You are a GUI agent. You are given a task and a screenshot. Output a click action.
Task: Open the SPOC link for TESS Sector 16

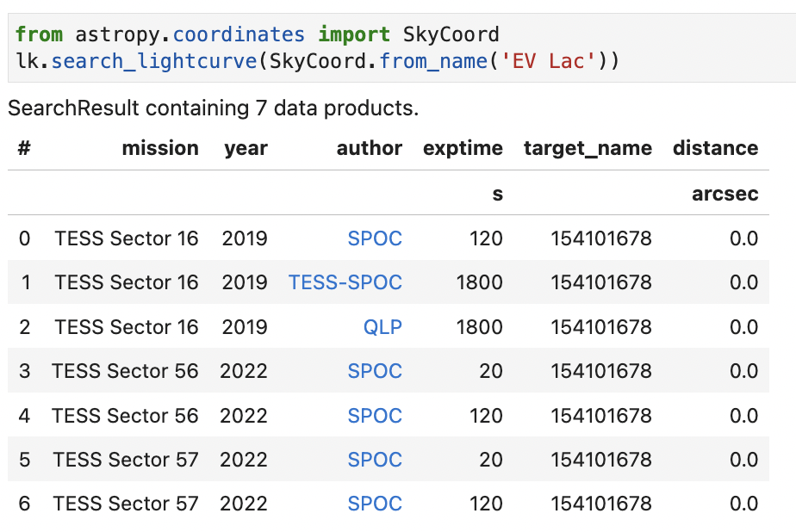375,238
